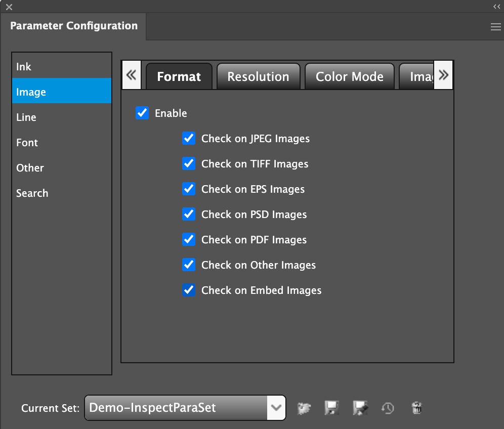Screen dimensions: 504x429
Task: Disable Check on PSD Images
Action: (x=189, y=214)
